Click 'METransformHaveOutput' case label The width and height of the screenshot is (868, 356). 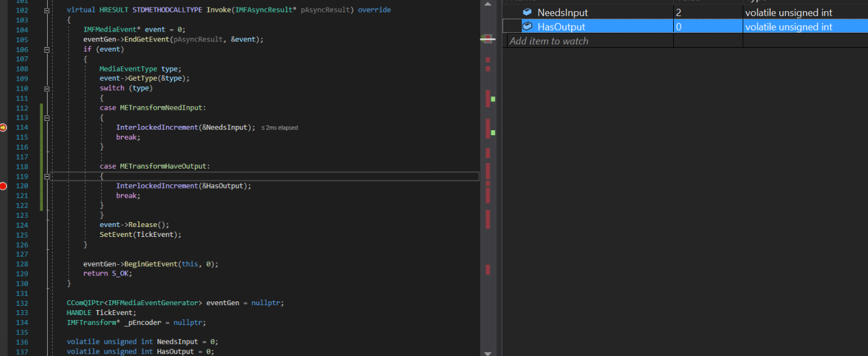click(x=163, y=167)
